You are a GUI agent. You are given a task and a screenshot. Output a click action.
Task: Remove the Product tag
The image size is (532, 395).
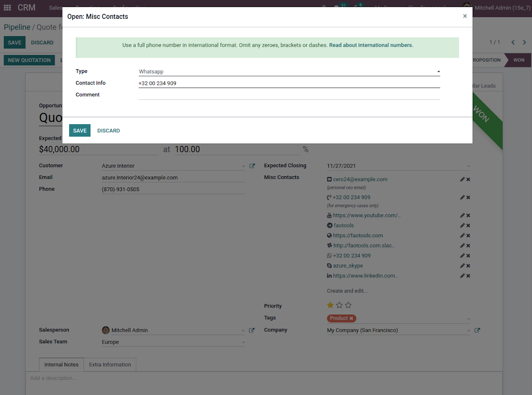(351, 318)
